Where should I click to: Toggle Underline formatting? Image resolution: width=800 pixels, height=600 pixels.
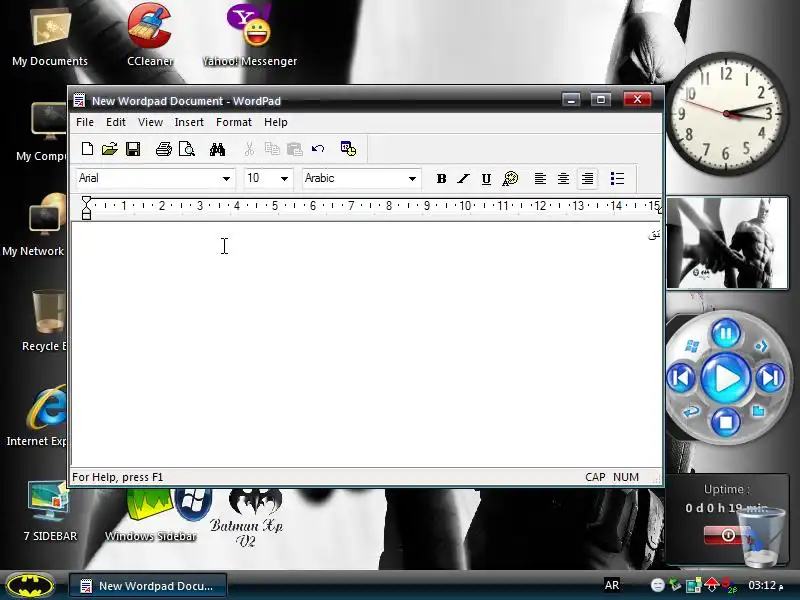486,179
